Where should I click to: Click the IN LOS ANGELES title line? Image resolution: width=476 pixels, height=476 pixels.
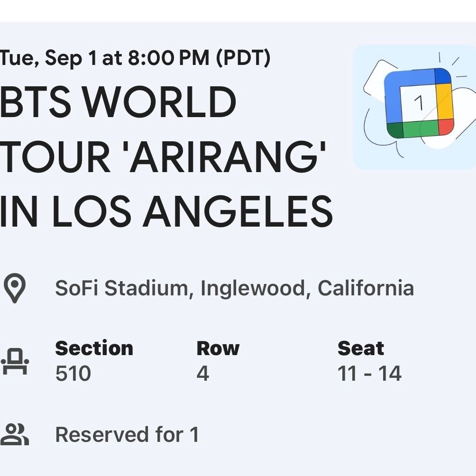166,211
